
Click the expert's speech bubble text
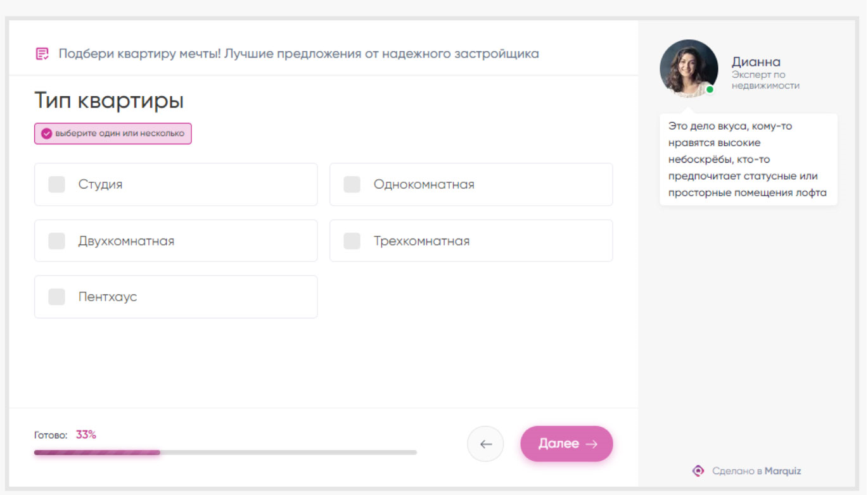click(748, 160)
